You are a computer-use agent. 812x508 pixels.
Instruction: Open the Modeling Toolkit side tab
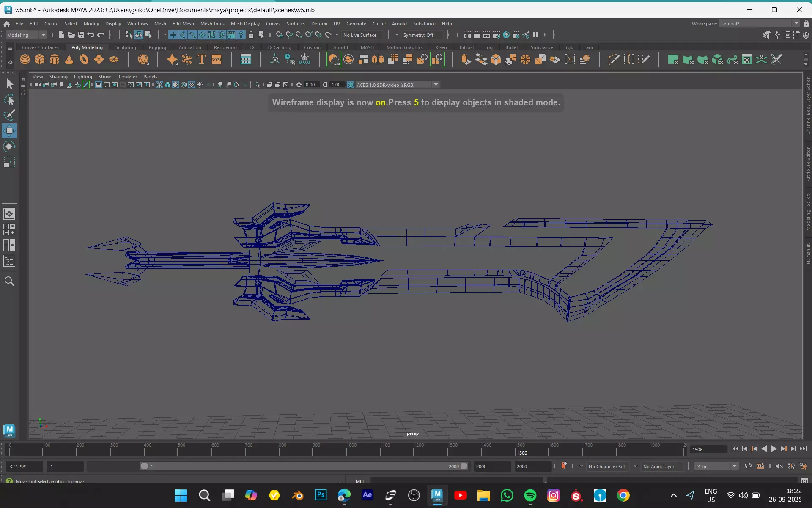(808, 212)
